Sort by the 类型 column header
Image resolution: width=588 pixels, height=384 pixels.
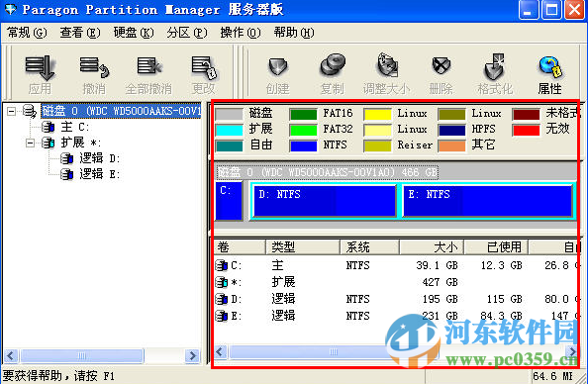(303, 247)
